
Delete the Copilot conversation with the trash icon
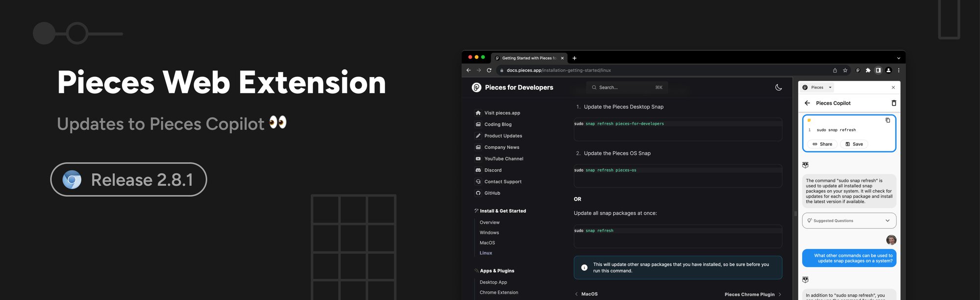pos(894,103)
